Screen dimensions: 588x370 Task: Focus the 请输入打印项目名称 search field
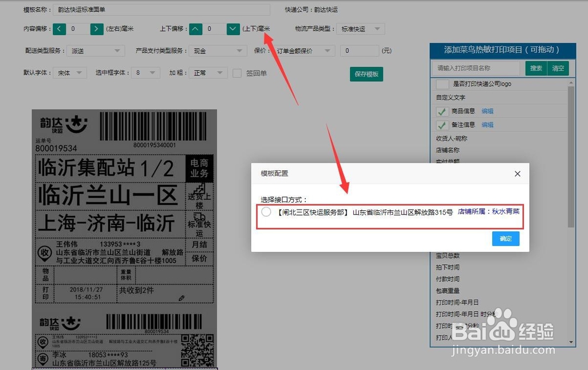pyautogui.click(x=476, y=68)
